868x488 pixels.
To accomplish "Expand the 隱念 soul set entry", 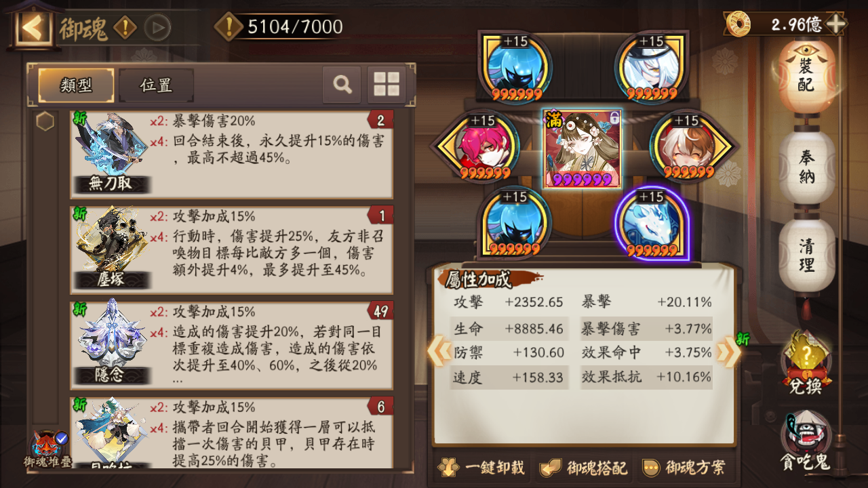I will [x=231, y=345].
